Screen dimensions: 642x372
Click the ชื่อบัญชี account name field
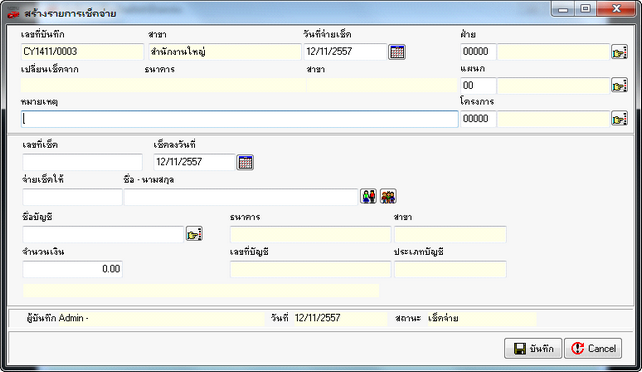pyautogui.click(x=103, y=234)
